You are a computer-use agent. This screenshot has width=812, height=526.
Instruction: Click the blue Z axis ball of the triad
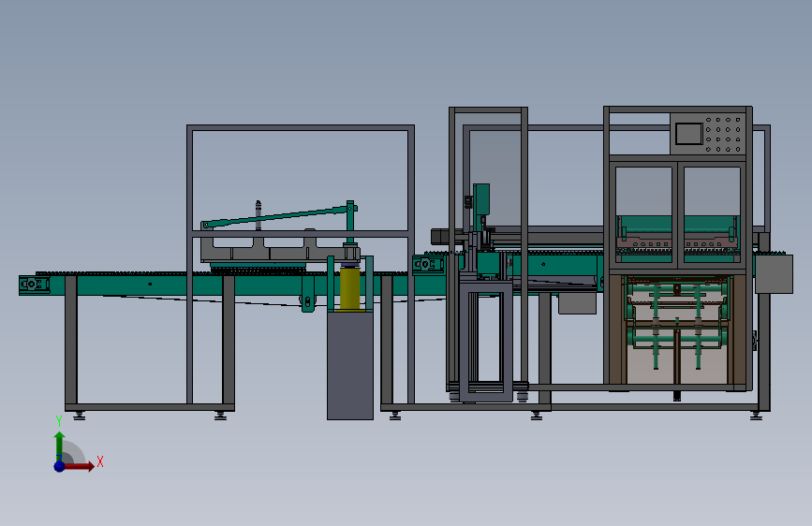(60, 466)
